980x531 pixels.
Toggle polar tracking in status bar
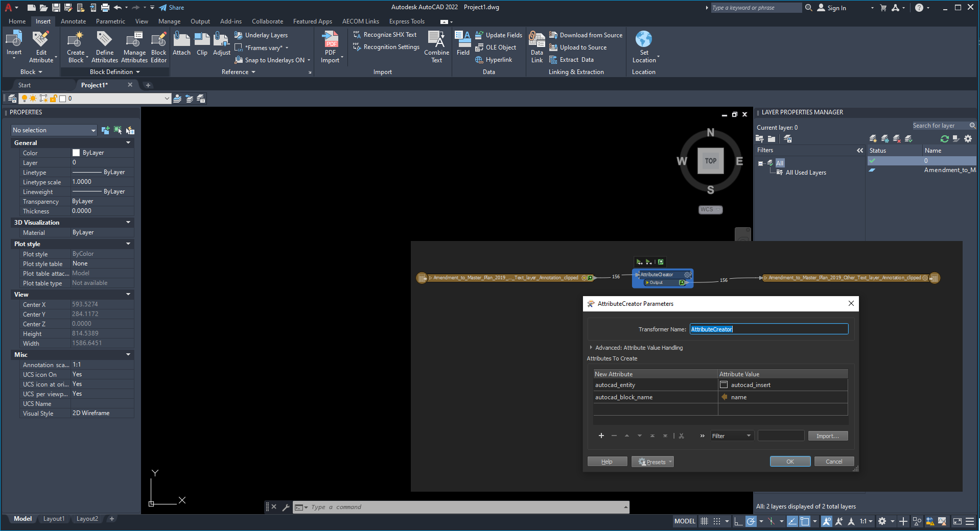click(751, 521)
